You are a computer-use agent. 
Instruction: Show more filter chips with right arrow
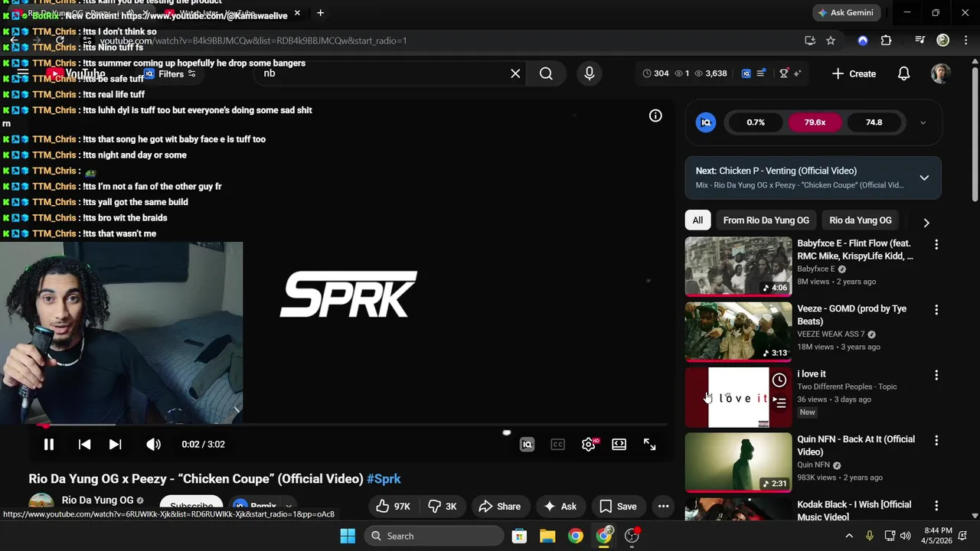point(926,222)
